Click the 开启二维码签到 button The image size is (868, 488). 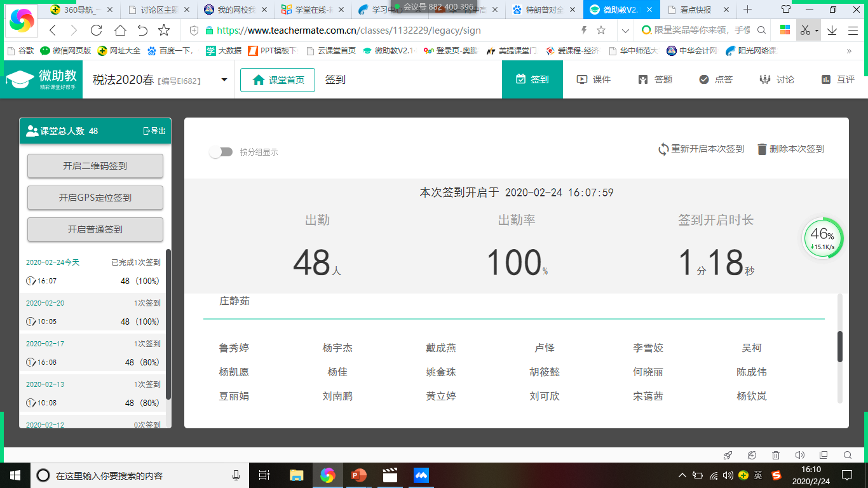pos(95,166)
